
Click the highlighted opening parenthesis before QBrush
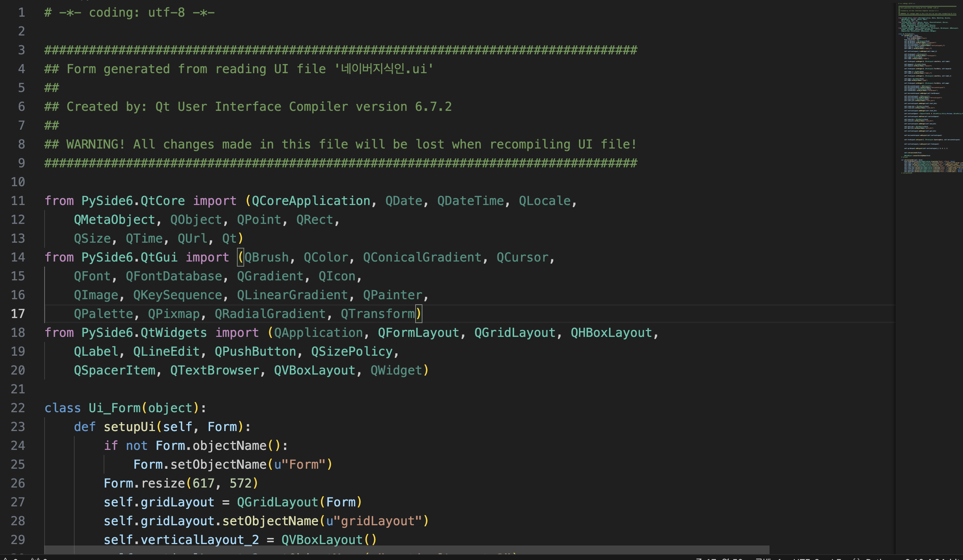click(240, 258)
